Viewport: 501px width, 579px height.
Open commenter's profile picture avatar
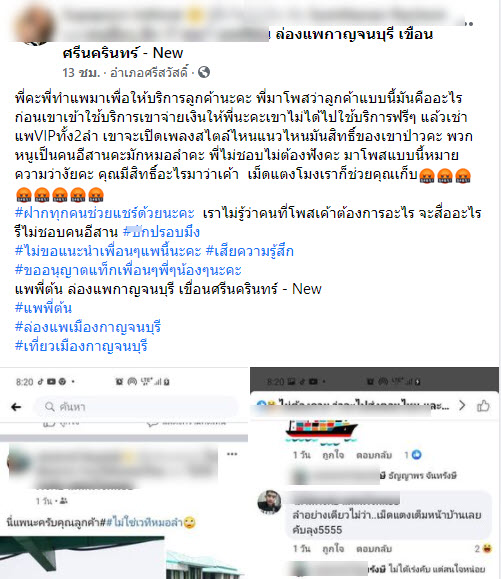[x=269, y=502]
